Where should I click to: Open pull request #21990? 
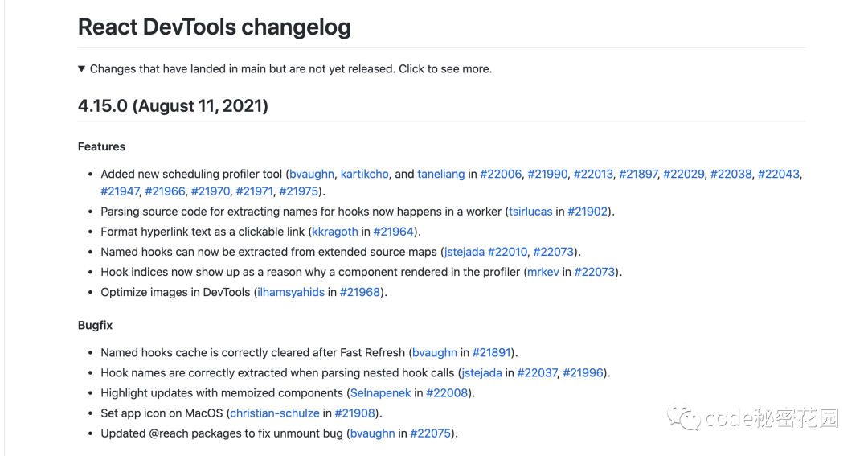(x=547, y=174)
